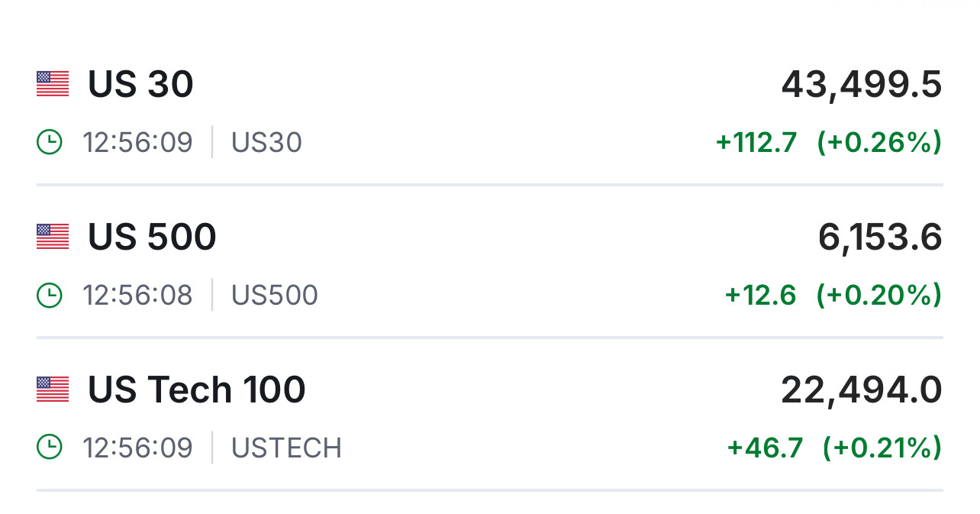Click the clock icon in US 500 row
This screenshot has width=980, height=514.
(x=50, y=296)
